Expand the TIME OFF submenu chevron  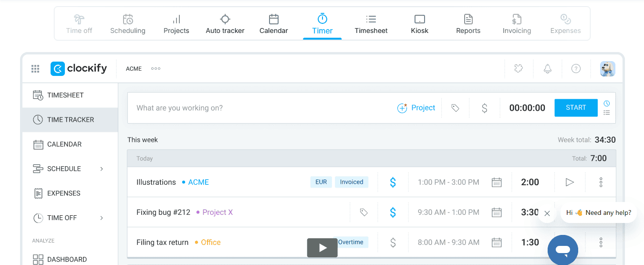click(x=102, y=218)
